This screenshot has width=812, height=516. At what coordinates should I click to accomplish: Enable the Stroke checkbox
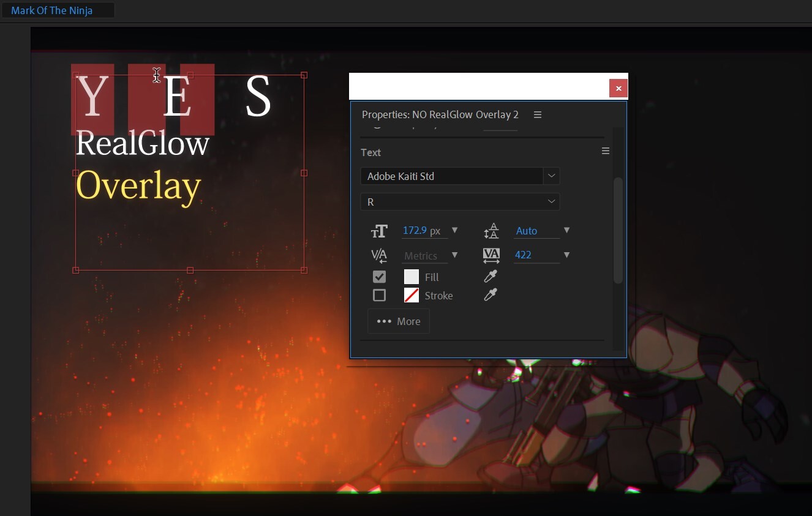(380, 296)
